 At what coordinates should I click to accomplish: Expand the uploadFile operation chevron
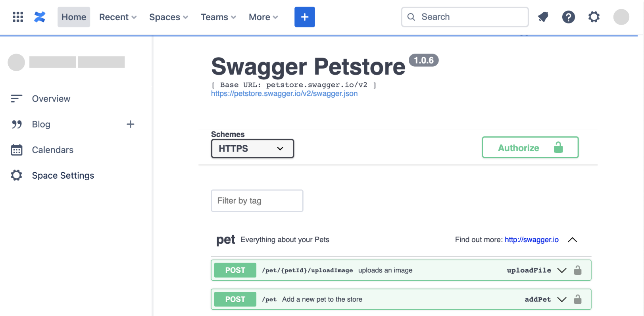(561, 270)
